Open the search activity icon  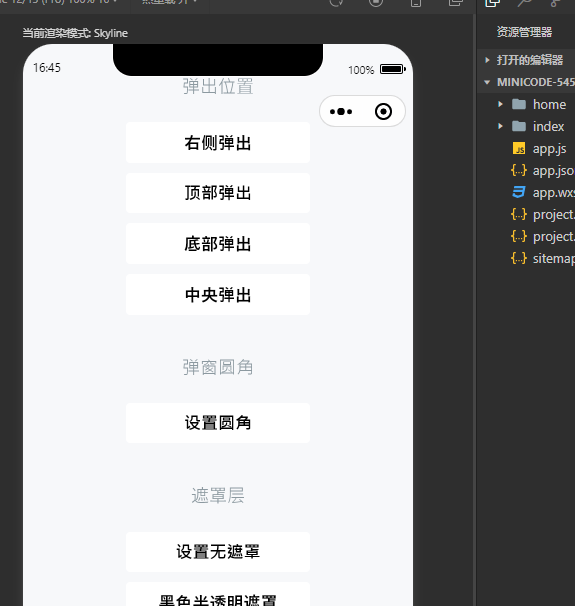(524, 2)
